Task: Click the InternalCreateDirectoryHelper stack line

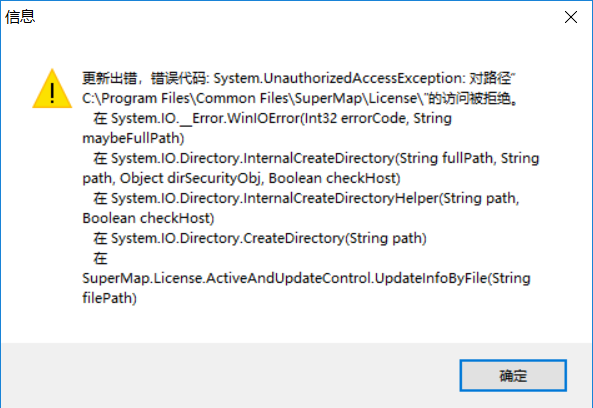Action: pos(306,198)
